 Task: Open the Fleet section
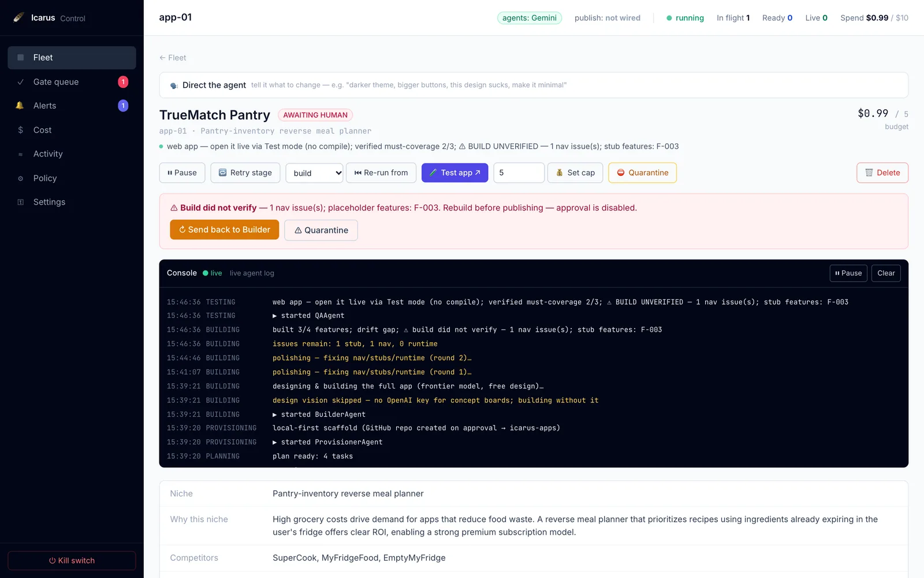[x=72, y=58]
